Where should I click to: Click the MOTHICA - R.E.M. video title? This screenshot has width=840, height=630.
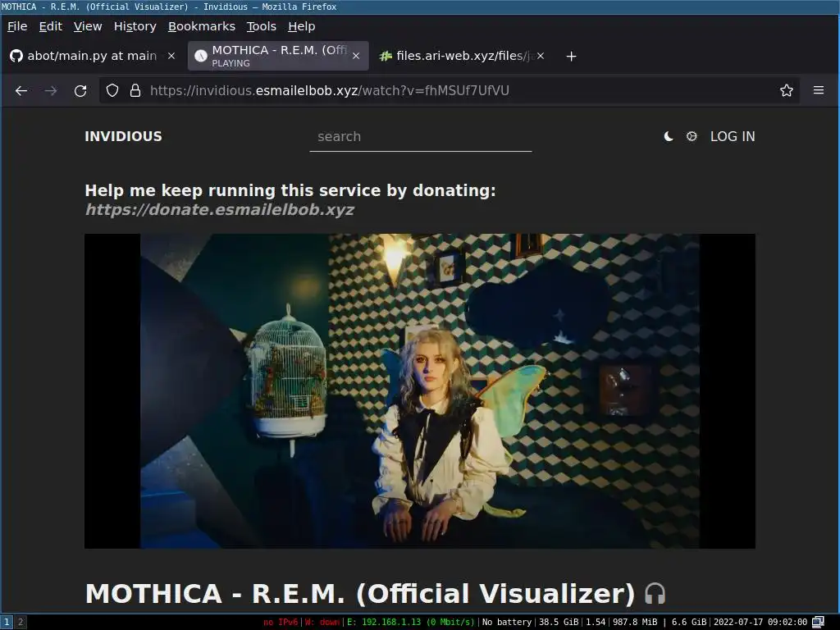click(359, 594)
